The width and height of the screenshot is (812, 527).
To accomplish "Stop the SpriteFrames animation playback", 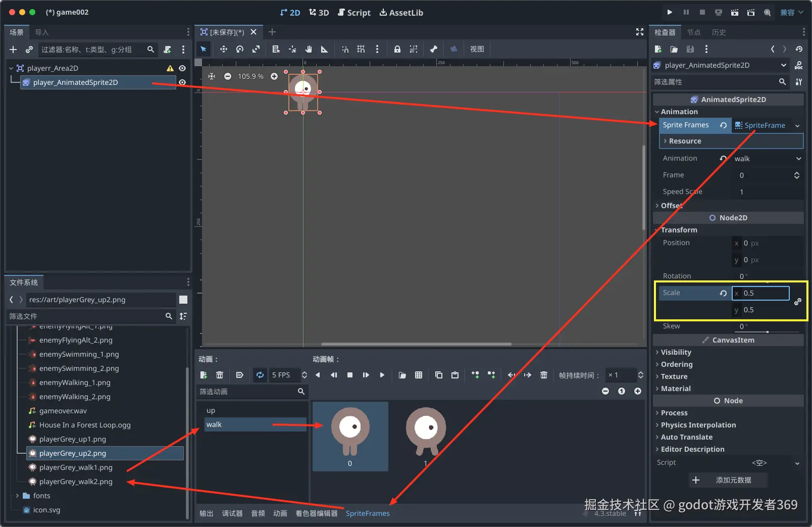I will [350, 375].
